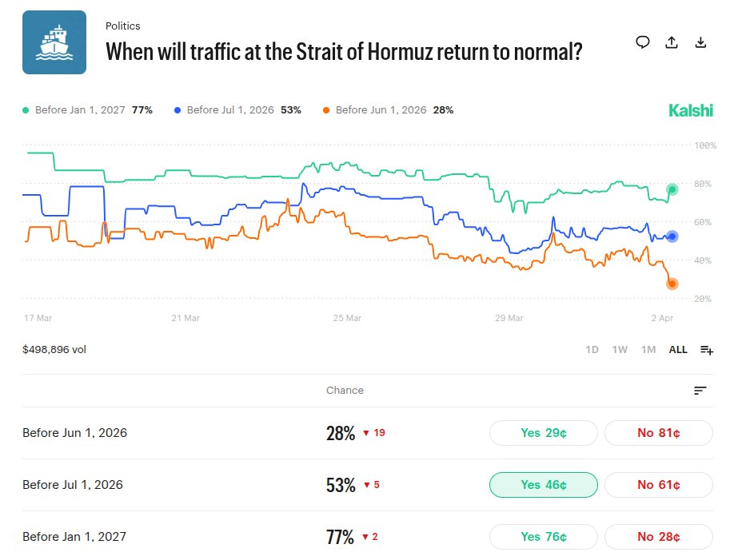Toggle the orange Before Jun 1, 2026 legend
Screen dimensions: 738x560
pyautogui.click(x=388, y=110)
